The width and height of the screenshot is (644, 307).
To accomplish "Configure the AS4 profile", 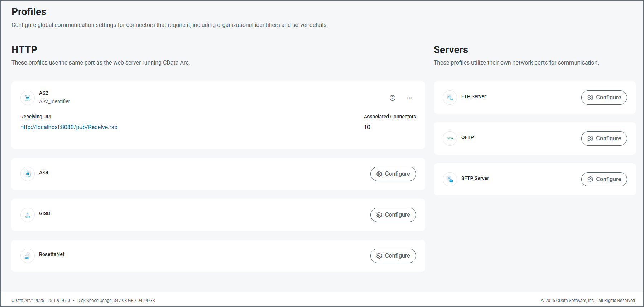I will click(393, 174).
